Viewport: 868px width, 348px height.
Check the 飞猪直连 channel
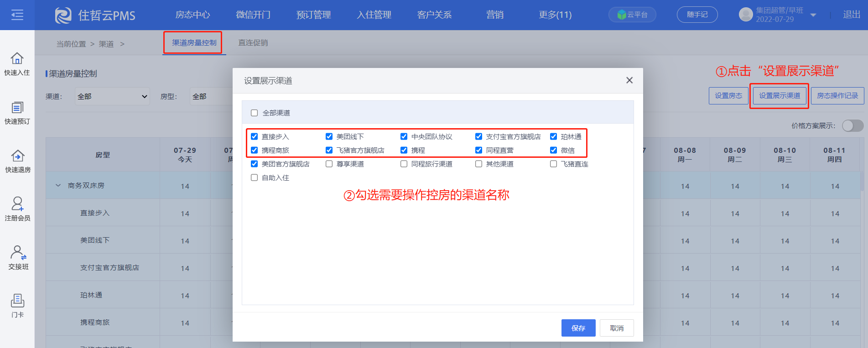(x=554, y=164)
